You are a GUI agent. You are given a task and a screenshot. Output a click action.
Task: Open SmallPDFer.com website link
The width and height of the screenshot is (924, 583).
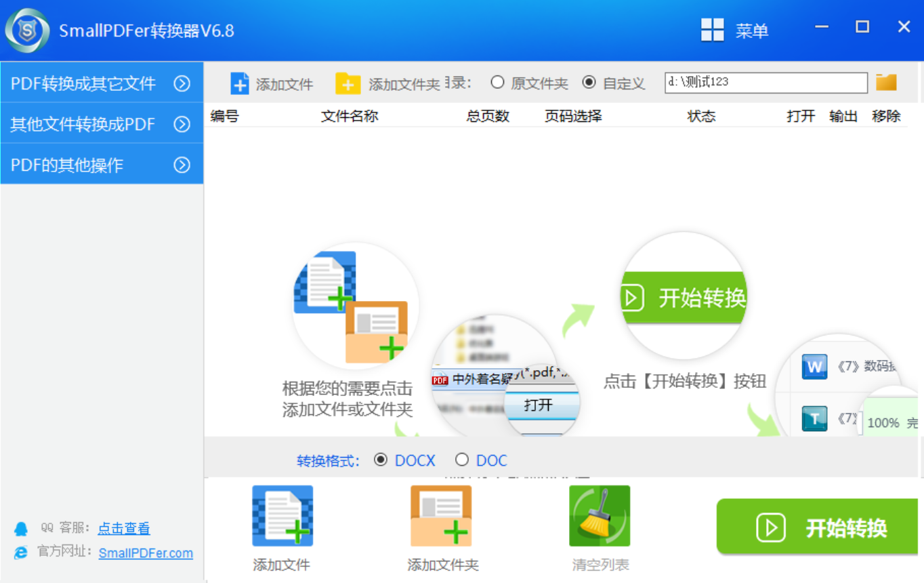tap(146, 553)
